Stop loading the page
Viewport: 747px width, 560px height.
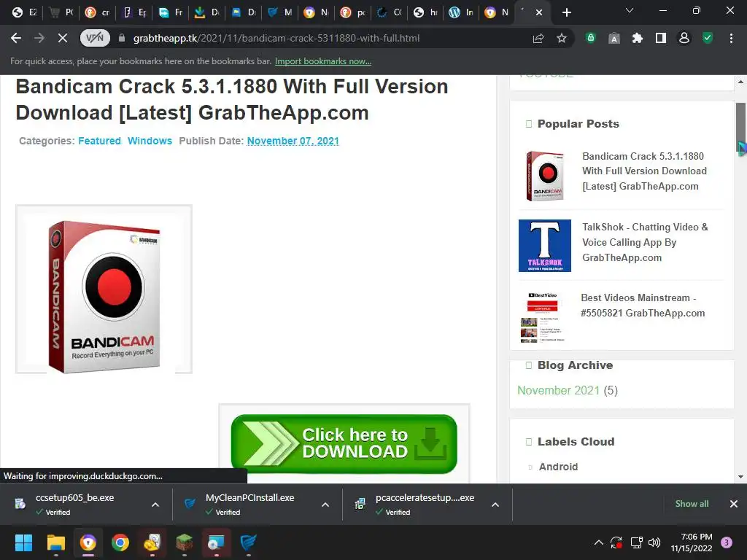point(63,38)
